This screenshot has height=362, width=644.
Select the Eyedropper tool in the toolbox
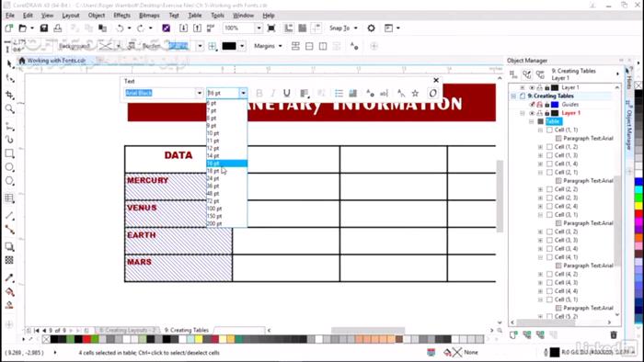(x=10, y=278)
